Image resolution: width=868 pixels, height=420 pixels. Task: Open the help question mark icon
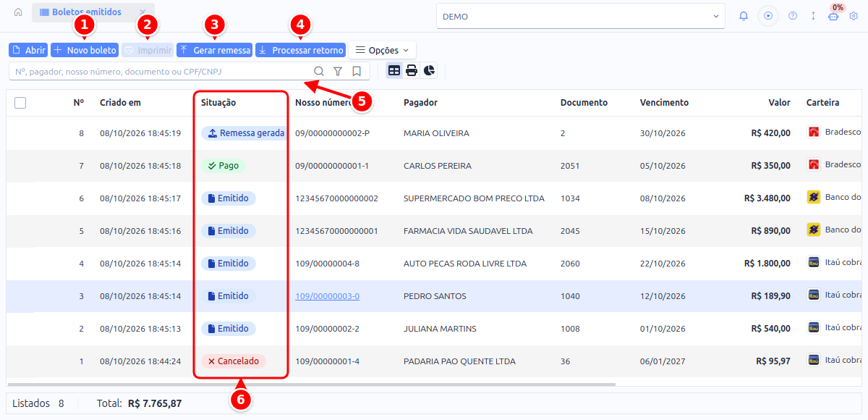click(x=793, y=16)
